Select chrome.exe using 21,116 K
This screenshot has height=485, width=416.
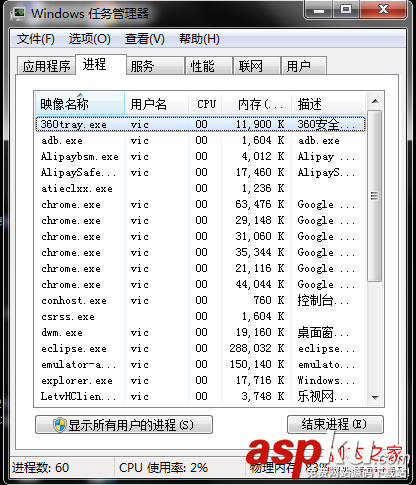coord(200,268)
